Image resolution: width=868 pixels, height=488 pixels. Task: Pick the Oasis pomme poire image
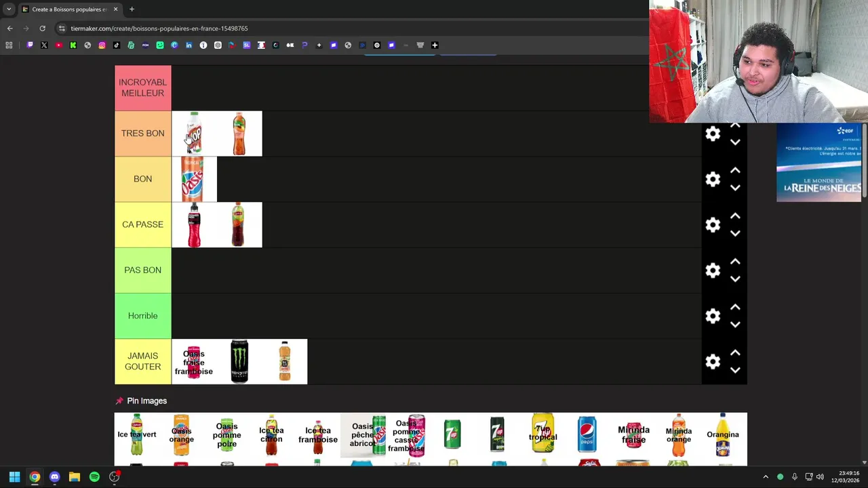(226, 434)
